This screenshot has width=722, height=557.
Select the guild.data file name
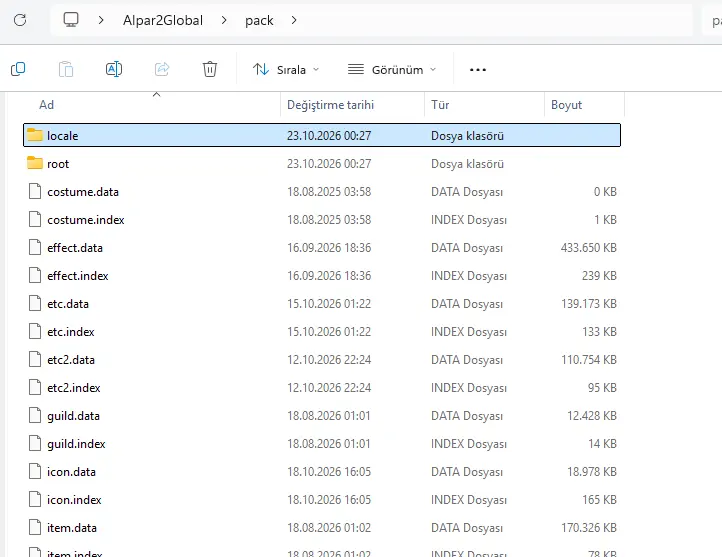[73, 416]
